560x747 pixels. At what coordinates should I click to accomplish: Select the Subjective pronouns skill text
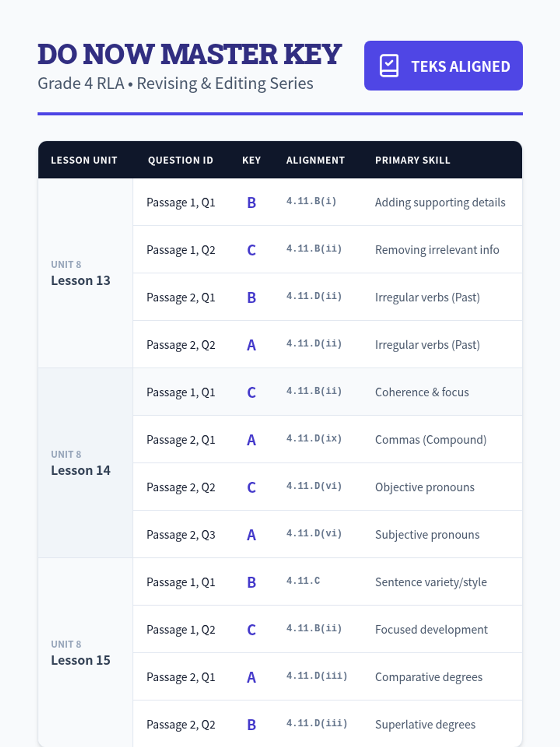(x=427, y=535)
